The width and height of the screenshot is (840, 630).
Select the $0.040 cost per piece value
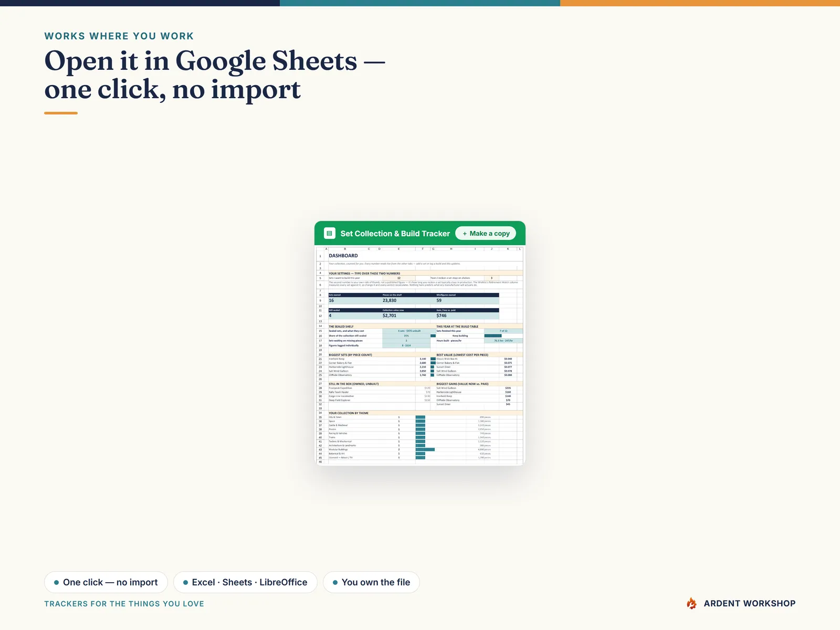(x=508, y=359)
